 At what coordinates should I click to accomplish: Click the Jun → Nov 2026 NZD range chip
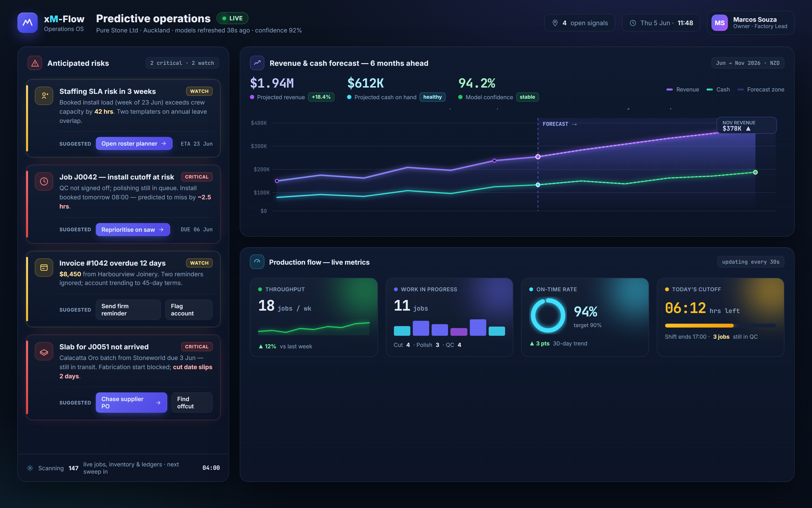747,63
